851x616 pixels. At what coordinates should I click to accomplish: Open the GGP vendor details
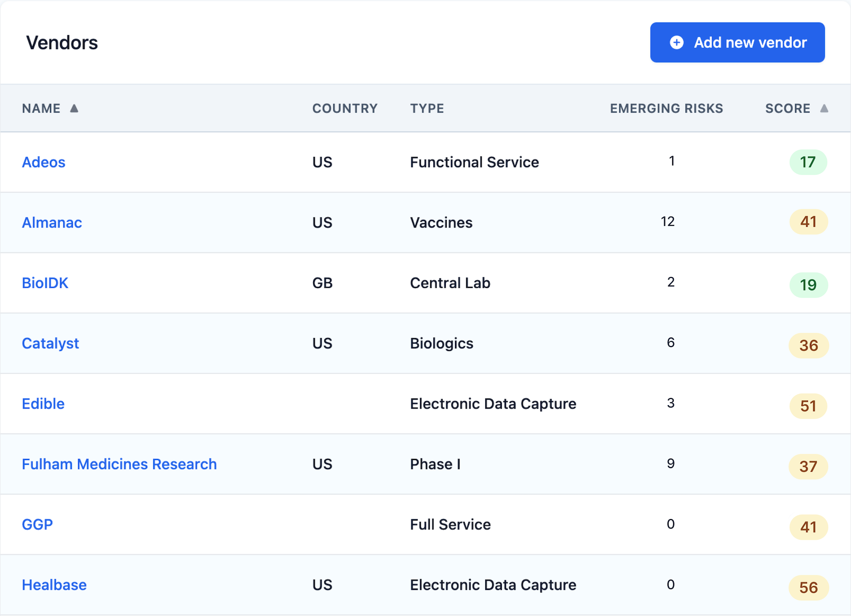37,524
